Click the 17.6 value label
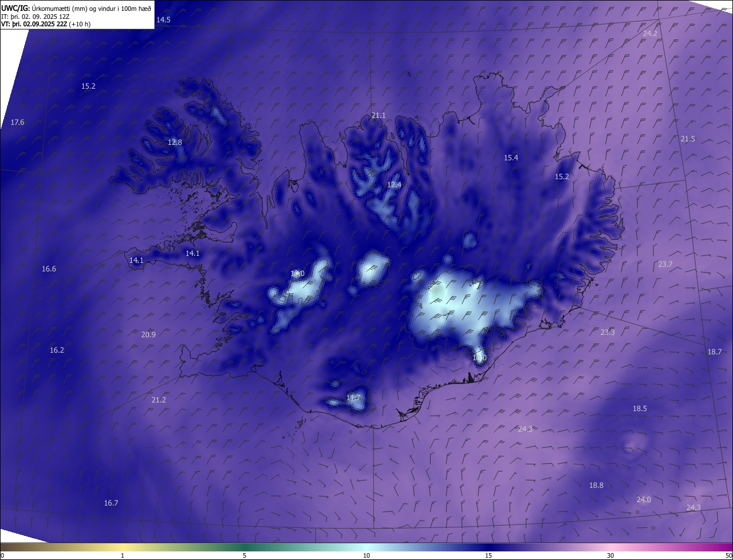This screenshot has width=733, height=560. [x=17, y=123]
